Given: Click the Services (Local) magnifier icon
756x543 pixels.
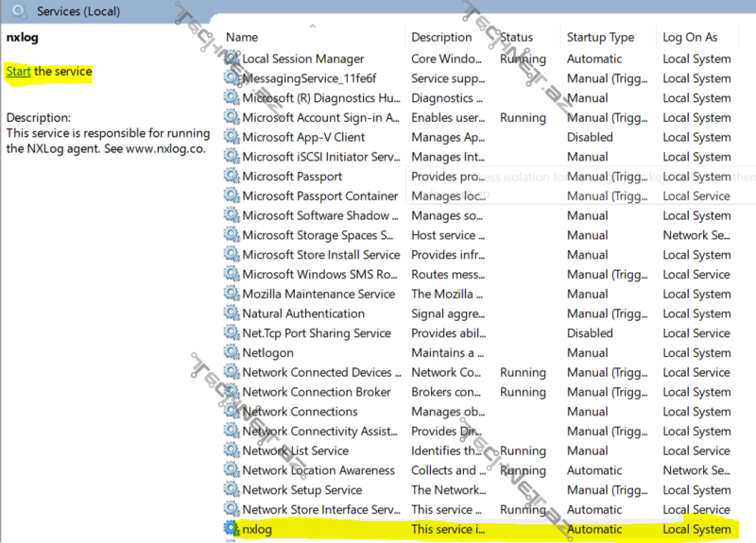Looking at the screenshot, I should [19, 12].
